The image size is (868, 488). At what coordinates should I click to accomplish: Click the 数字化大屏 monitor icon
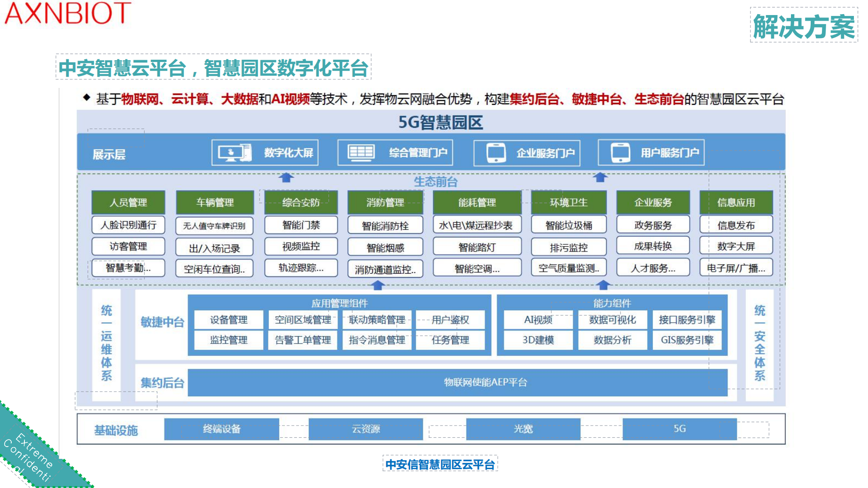tap(235, 153)
